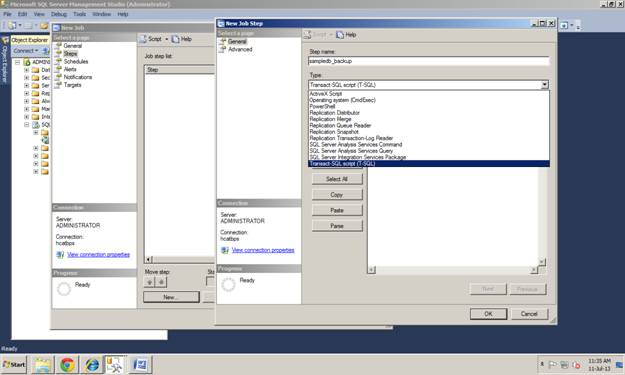
Task: Collapse the Type dropdown arrow
Action: pos(544,84)
